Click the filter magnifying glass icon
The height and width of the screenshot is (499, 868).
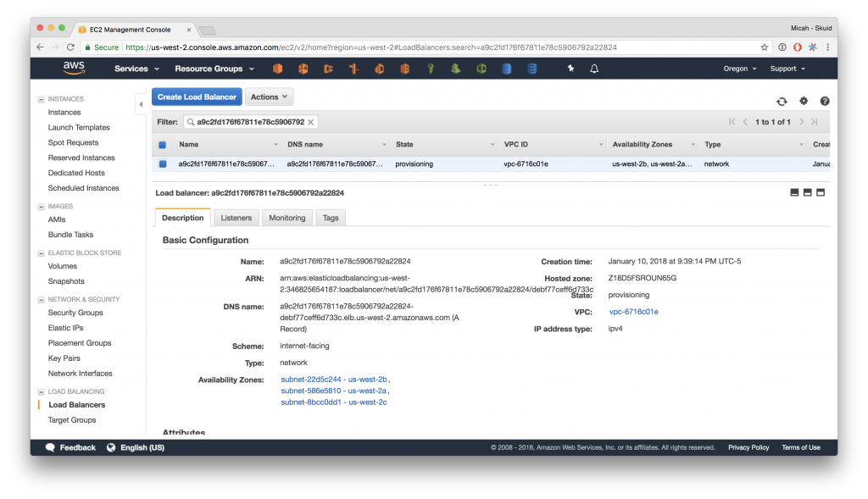point(191,122)
